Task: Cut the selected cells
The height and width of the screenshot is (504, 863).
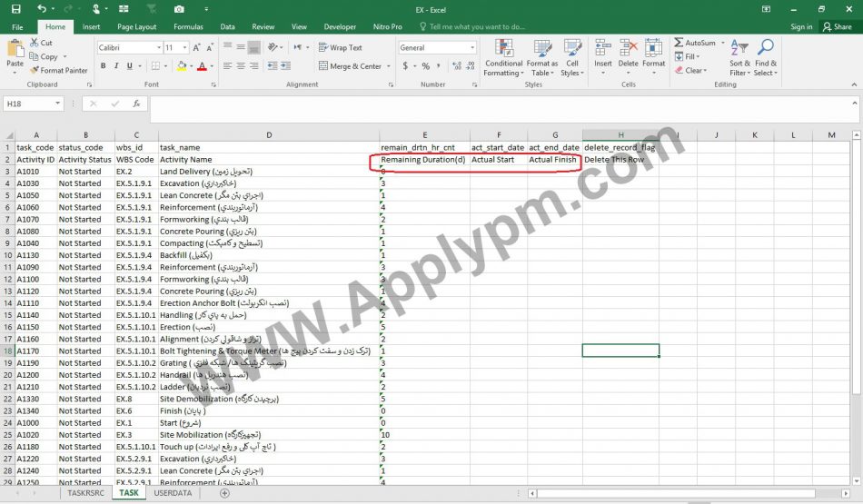Action: coord(41,43)
